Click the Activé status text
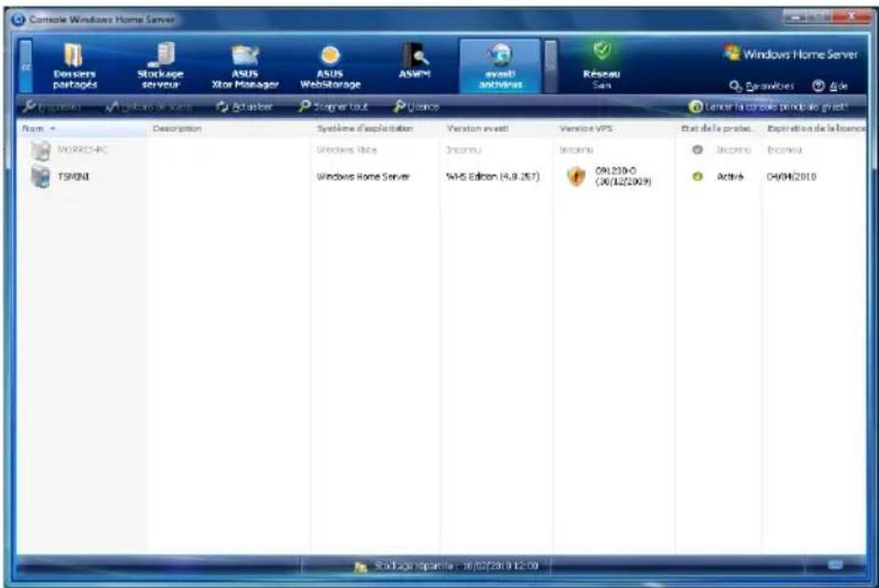 pos(730,176)
